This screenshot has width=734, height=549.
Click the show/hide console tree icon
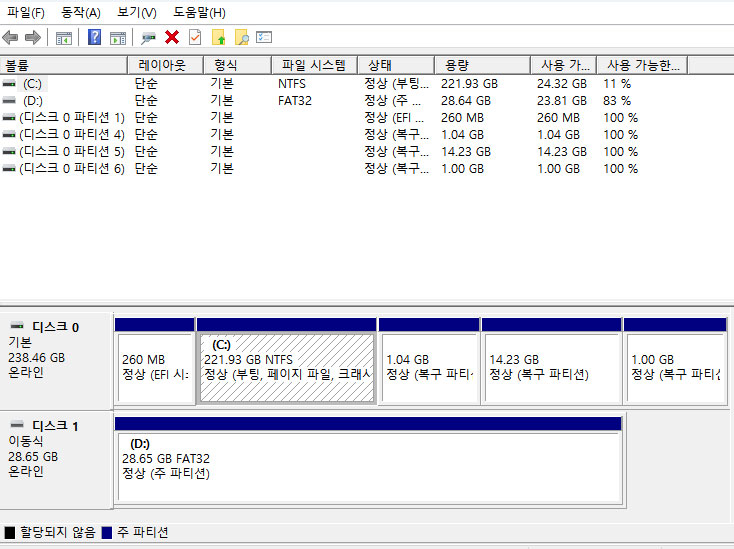pyautogui.click(x=64, y=37)
